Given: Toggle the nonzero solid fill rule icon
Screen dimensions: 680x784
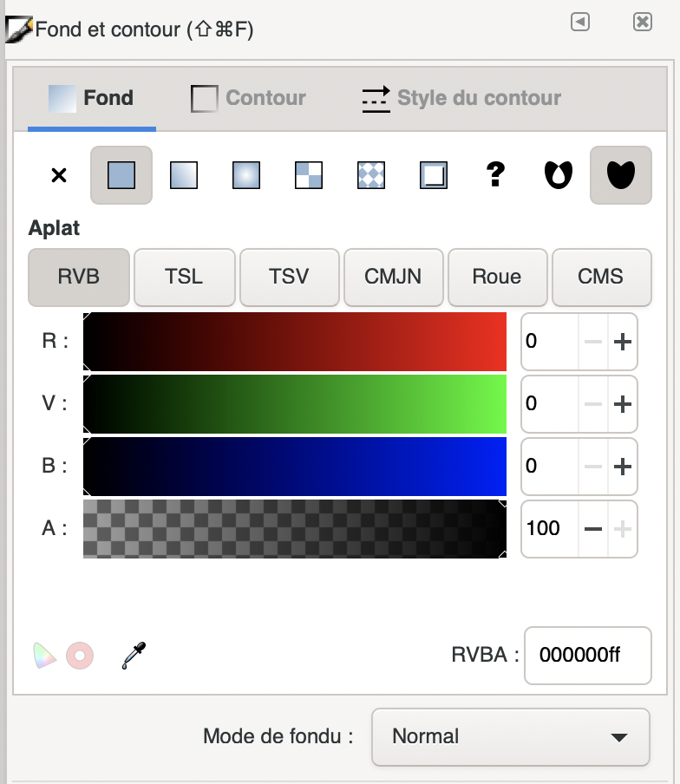Looking at the screenshot, I should [620, 175].
